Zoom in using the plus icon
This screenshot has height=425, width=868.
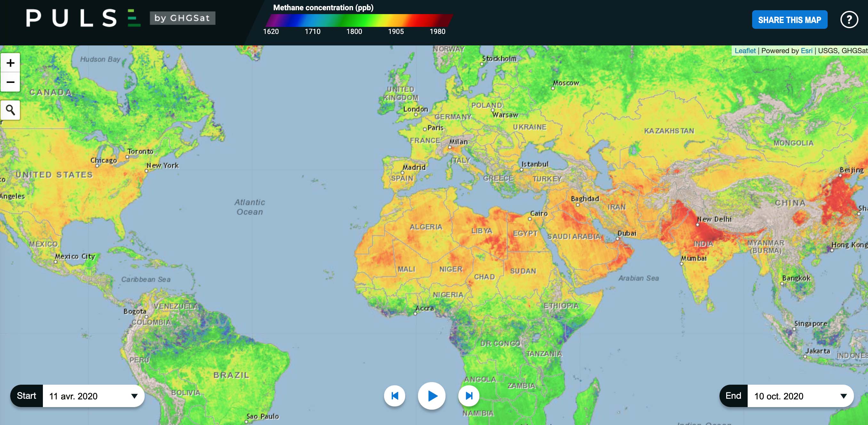click(x=10, y=62)
